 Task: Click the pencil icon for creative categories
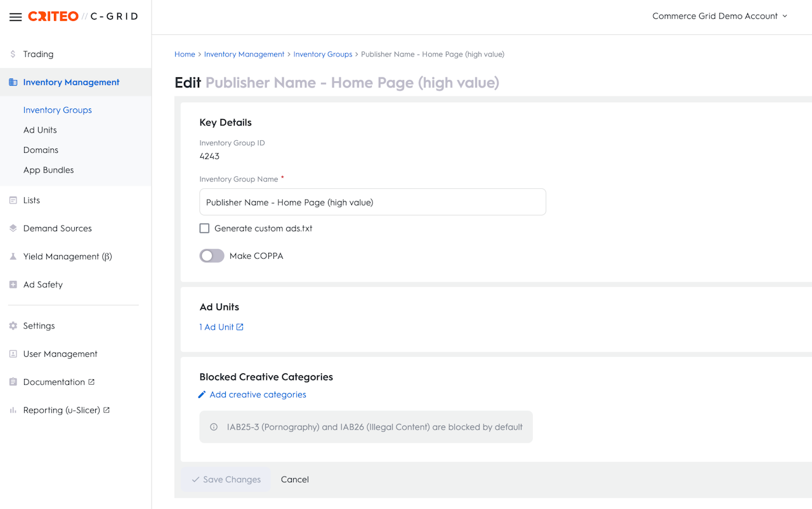[x=202, y=395]
